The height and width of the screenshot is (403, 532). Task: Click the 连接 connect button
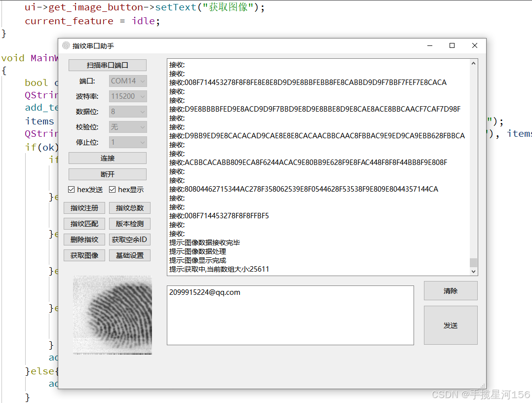(x=108, y=158)
